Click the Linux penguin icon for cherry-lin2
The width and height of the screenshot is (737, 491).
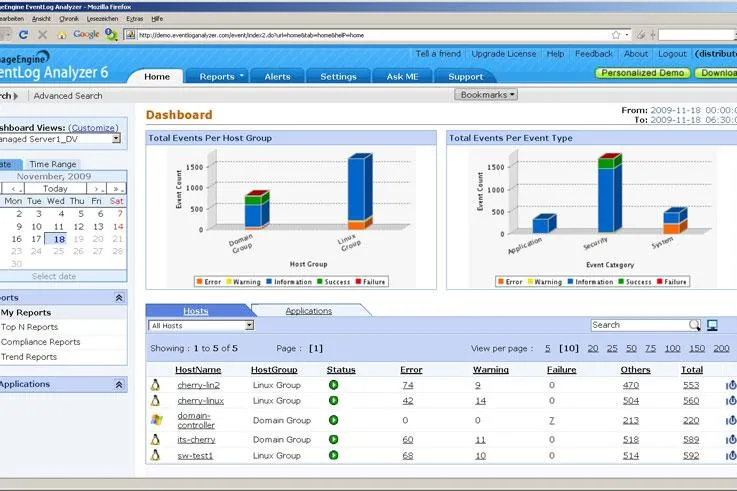pos(156,385)
